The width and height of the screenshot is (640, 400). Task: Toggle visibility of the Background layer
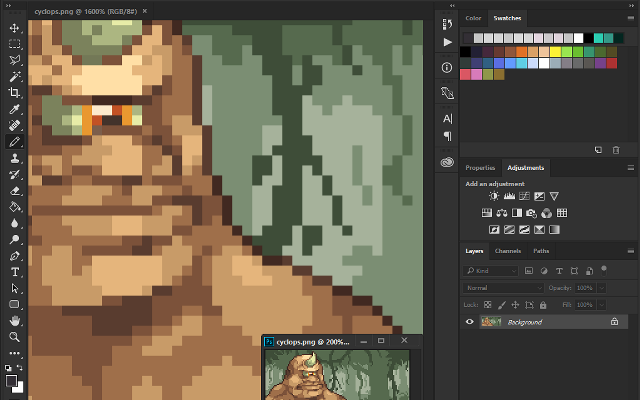pyautogui.click(x=470, y=322)
